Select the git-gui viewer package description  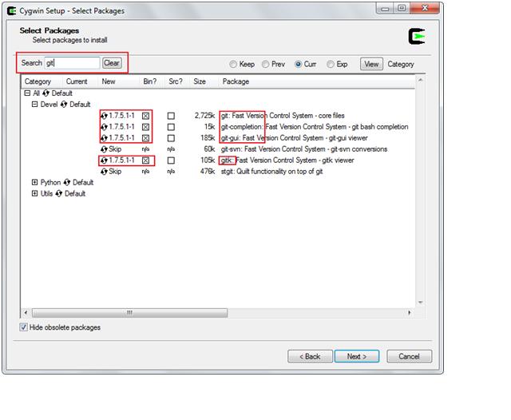[295, 138]
